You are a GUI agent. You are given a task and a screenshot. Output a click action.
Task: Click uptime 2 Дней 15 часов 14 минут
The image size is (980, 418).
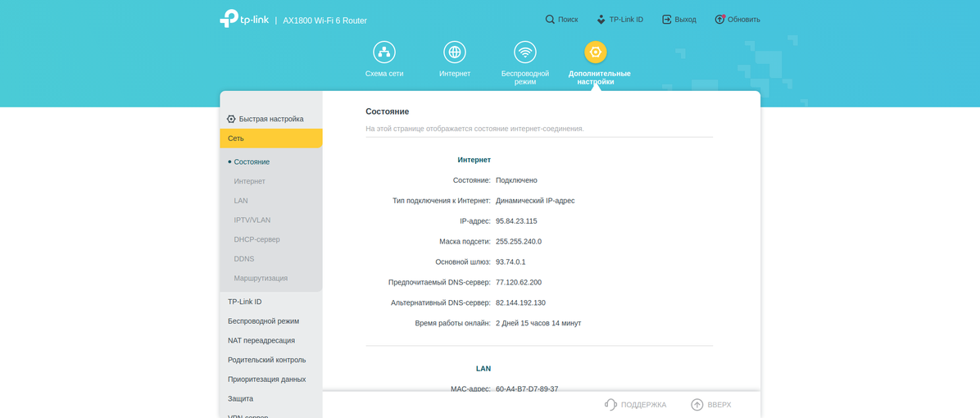[538, 324]
